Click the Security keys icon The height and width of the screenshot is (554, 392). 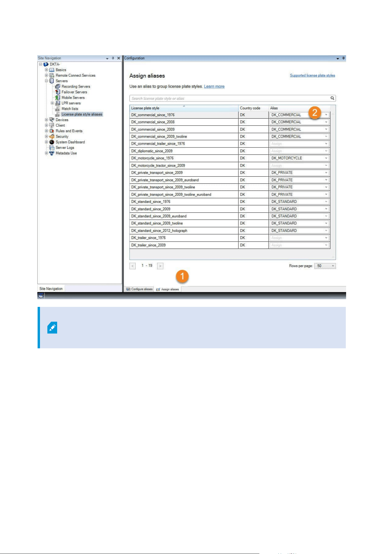click(x=52, y=136)
